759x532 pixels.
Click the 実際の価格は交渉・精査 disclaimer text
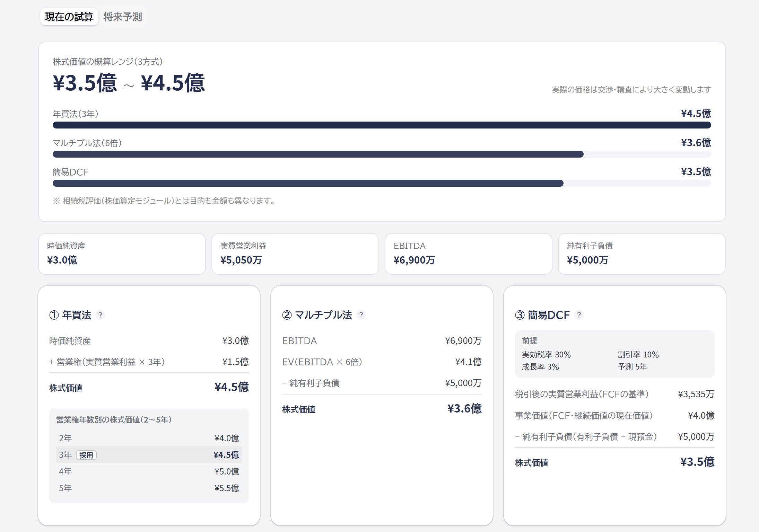click(x=631, y=90)
